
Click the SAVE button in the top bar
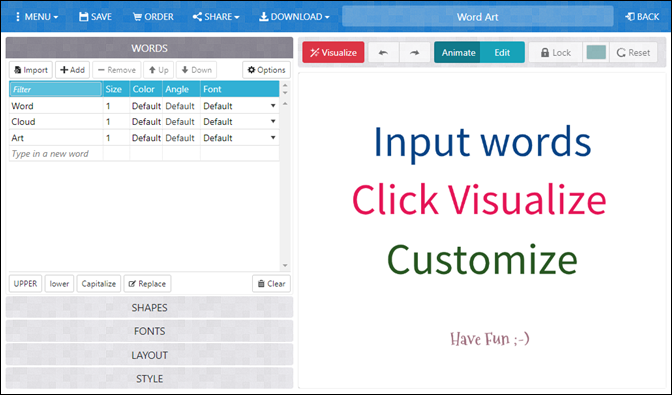coord(95,17)
